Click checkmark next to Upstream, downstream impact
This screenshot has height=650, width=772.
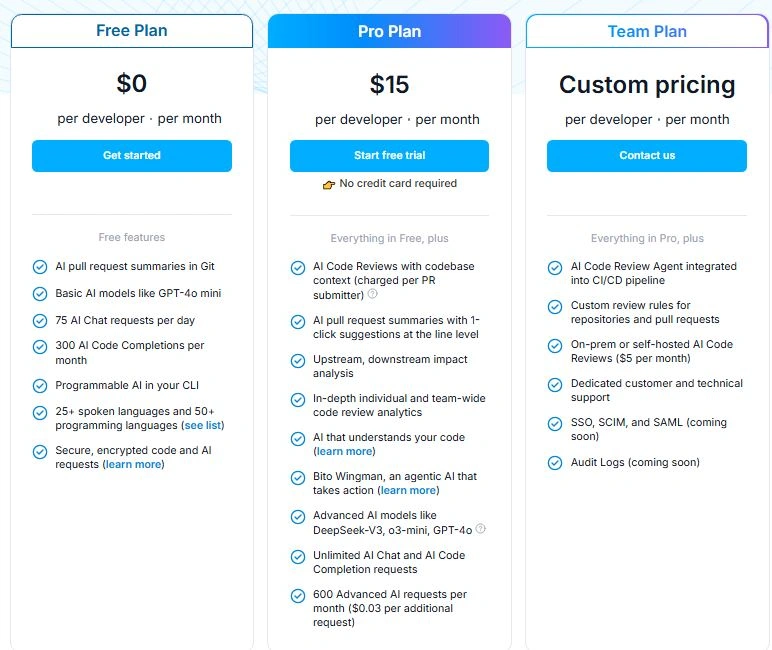click(x=298, y=360)
